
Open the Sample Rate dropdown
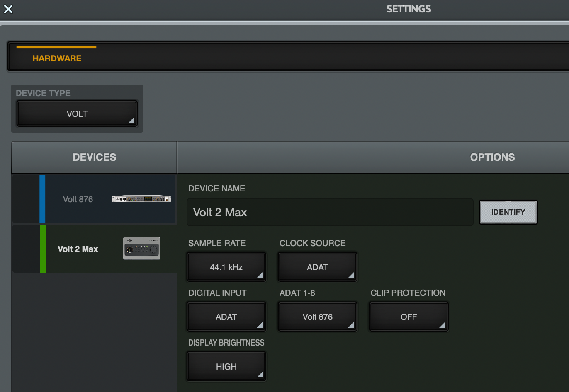click(x=226, y=267)
